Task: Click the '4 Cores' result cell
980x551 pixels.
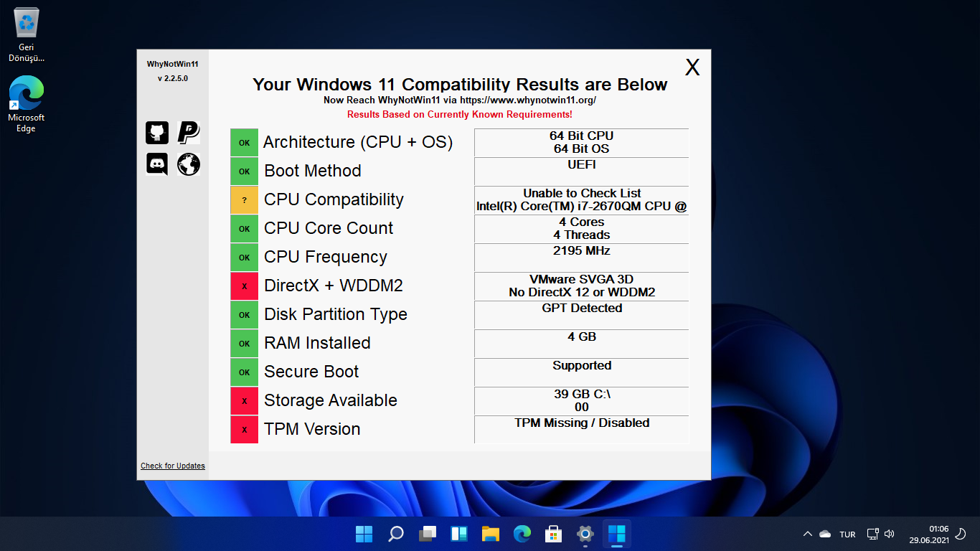Action: click(582, 229)
